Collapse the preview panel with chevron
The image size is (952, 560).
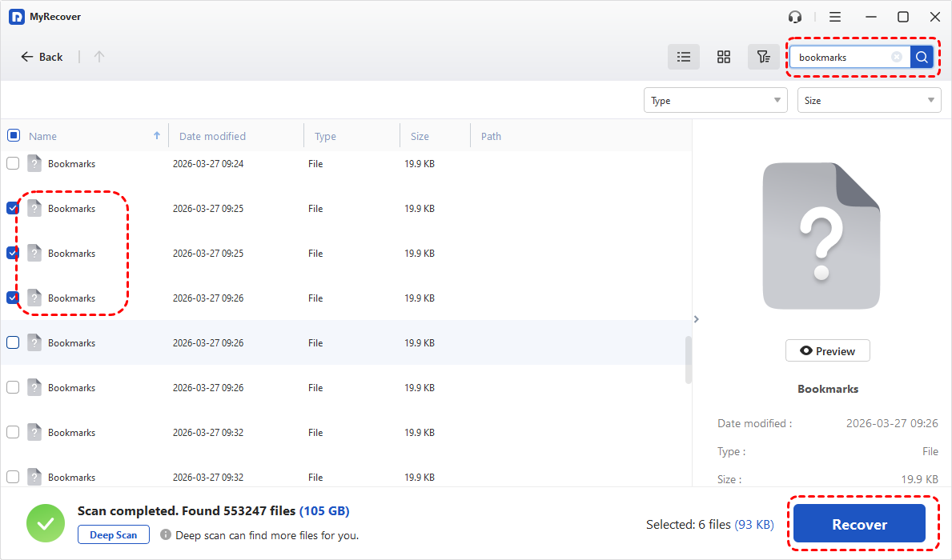696,319
